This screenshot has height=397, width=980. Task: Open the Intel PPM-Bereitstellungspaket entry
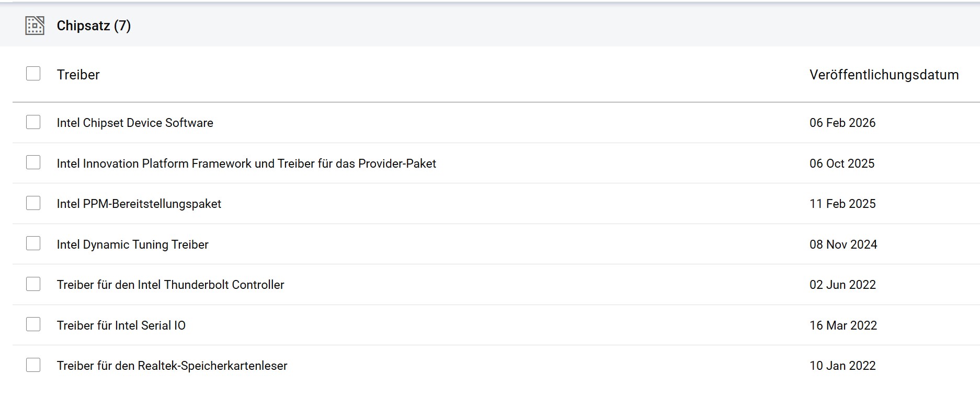pyautogui.click(x=139, y=204)
